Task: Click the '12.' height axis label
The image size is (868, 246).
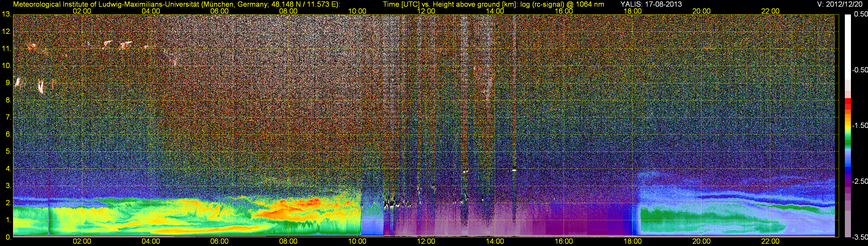Action: [x=6, y=32]
